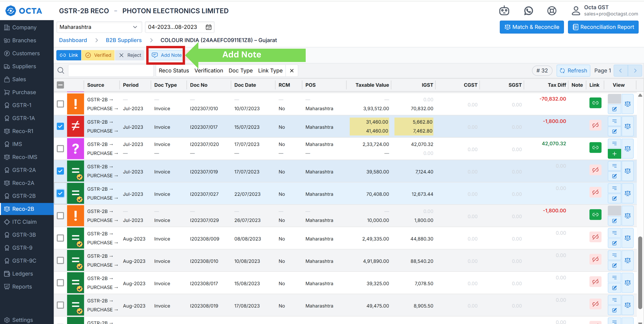Click the search magnifier icon
The image size is (644, 324).
pyautogui.click(x=61, y=70)
